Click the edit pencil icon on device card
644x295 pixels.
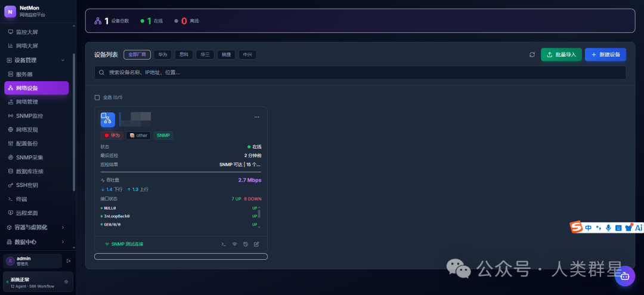point(256,244)
